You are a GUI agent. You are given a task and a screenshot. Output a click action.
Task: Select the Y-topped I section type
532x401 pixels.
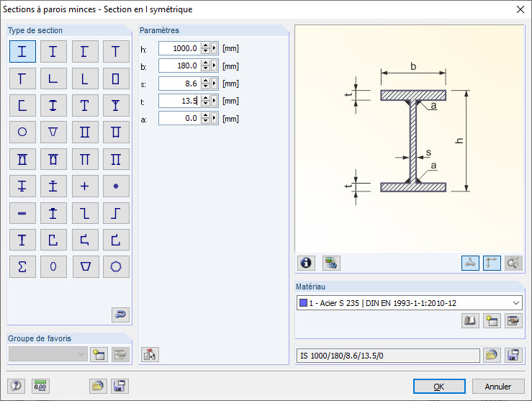pyautogui.click(x=116, y=106)
